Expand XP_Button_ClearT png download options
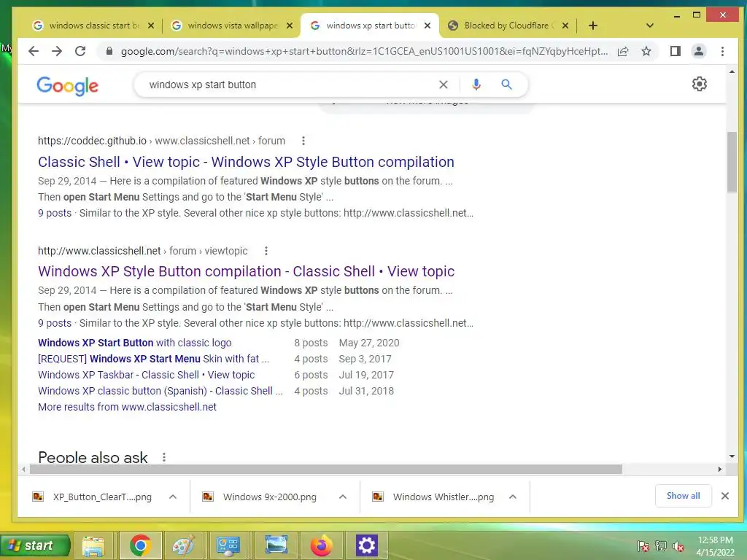This screenshot has width=747, height=560. click(x=173, y=497)
